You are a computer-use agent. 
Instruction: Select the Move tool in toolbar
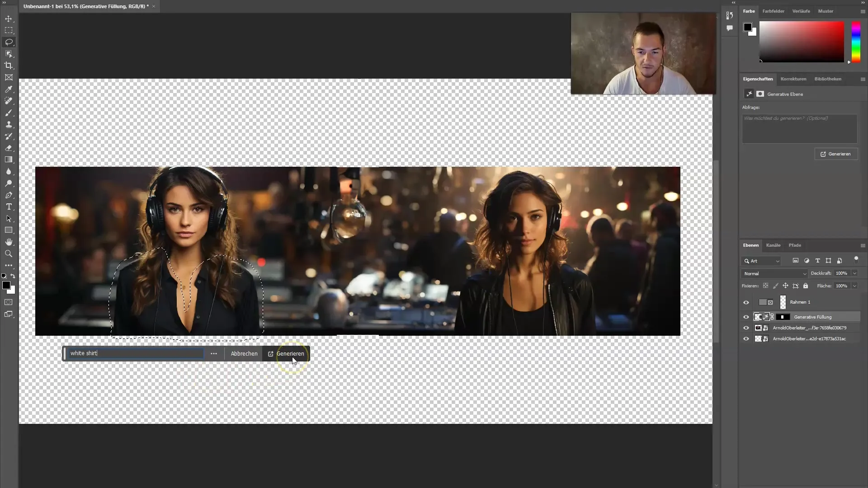8,18
